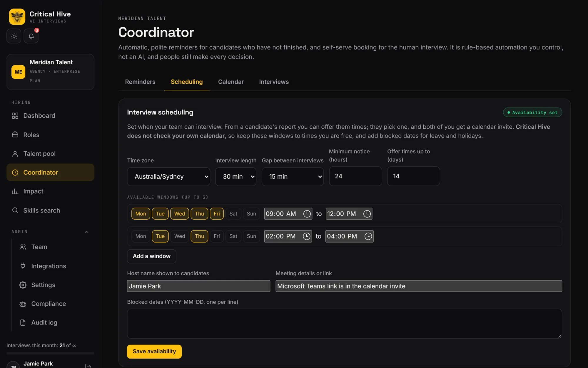The width and height of the screenshot is (588, 368).
Task: Open time picker clock for 02:00 PM
Action: coord(307,236)
